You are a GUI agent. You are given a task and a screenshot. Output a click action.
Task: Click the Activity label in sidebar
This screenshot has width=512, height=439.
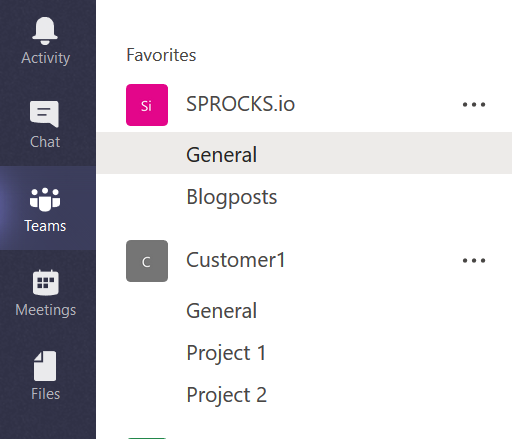pyautogui.click(x=46, y=58)
